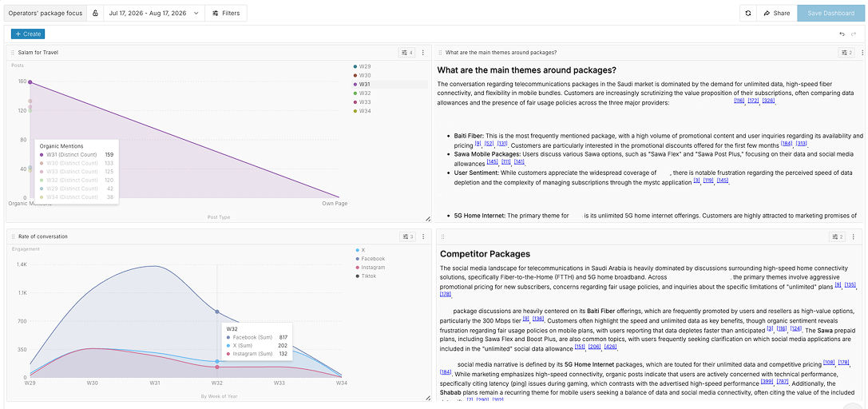Open filters on main themes widget

pos(846,53)
